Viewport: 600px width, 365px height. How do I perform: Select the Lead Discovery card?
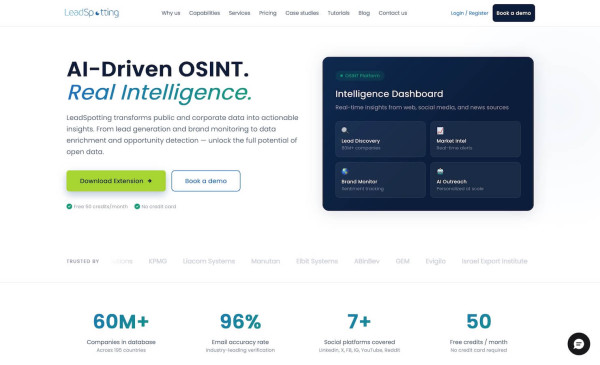pyautogui.click(x=380, y=139)
